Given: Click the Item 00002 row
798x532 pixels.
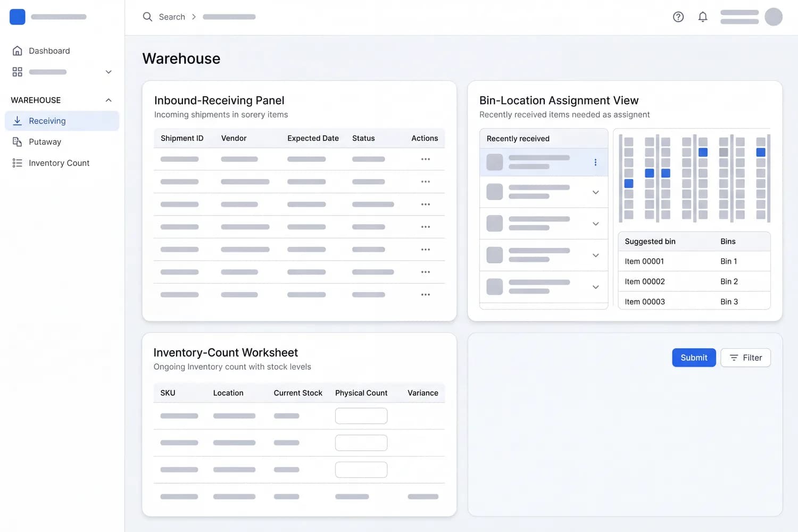Looking at the screenshot, I should pyautogui.click(x=694, y=281).
